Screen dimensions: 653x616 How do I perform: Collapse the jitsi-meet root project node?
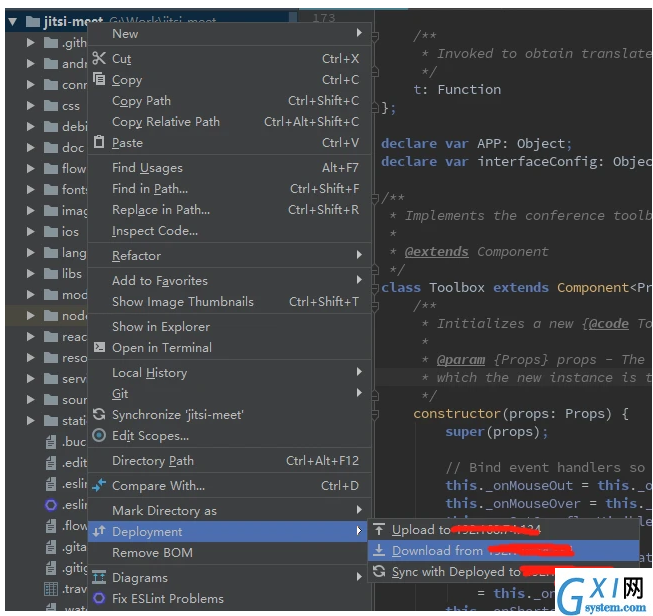(x=12, y=22)
